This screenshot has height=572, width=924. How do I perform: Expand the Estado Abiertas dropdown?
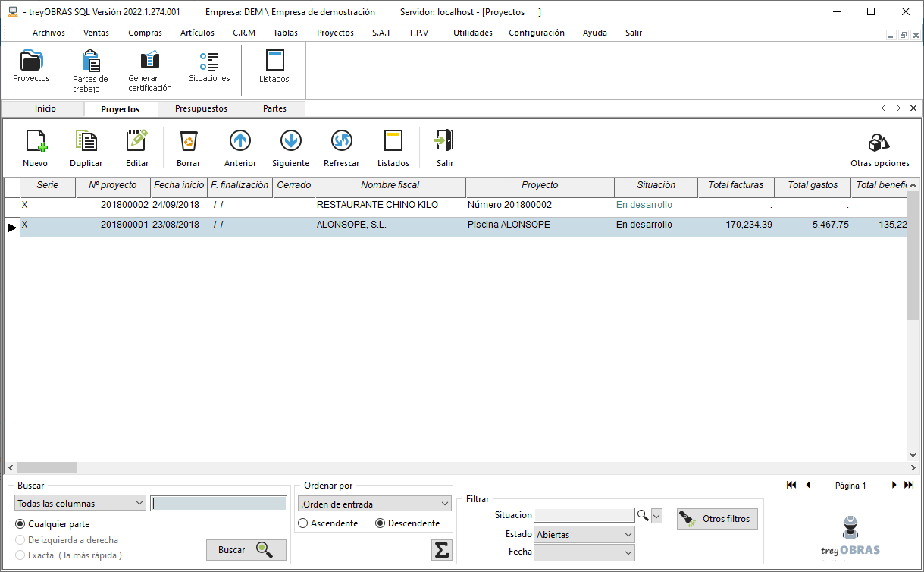coord(584,535)
